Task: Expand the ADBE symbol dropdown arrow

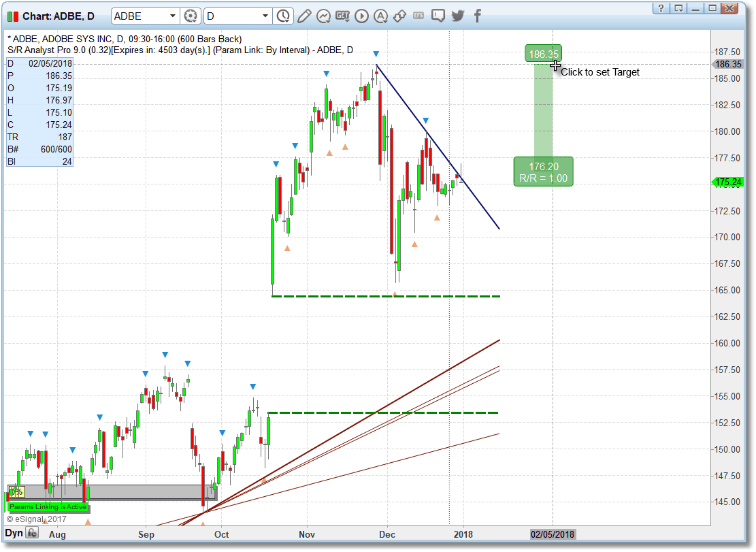Action: point(173,16)
